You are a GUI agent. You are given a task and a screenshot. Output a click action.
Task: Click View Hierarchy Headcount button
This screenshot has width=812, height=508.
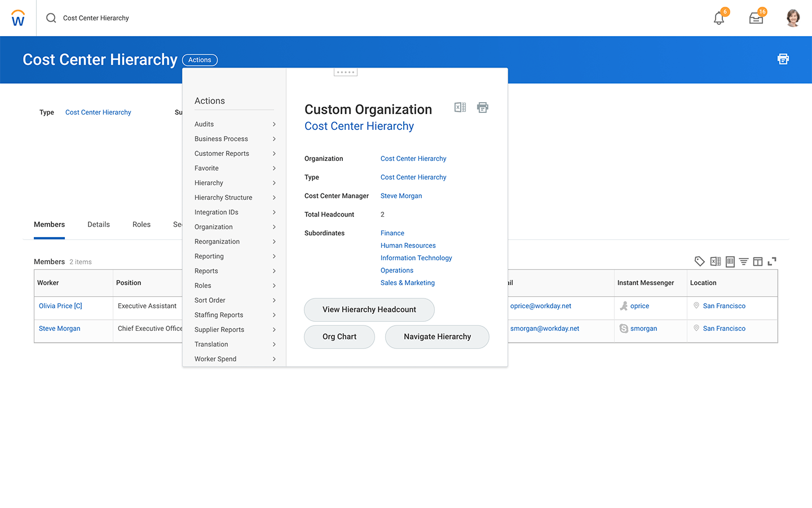[369, 310]
